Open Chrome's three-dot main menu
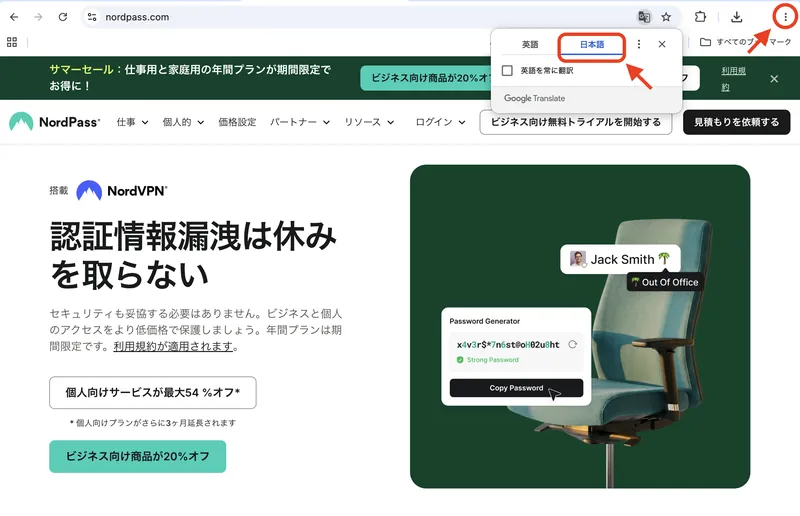This screenshot has height=516, width=800. coord(785,17)
